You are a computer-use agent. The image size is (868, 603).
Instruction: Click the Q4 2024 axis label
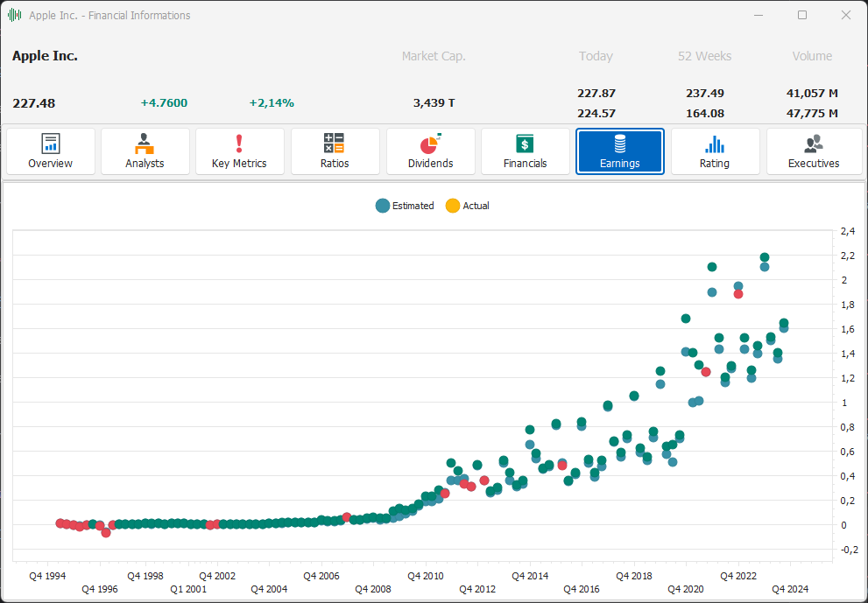(x=791, y=589)
